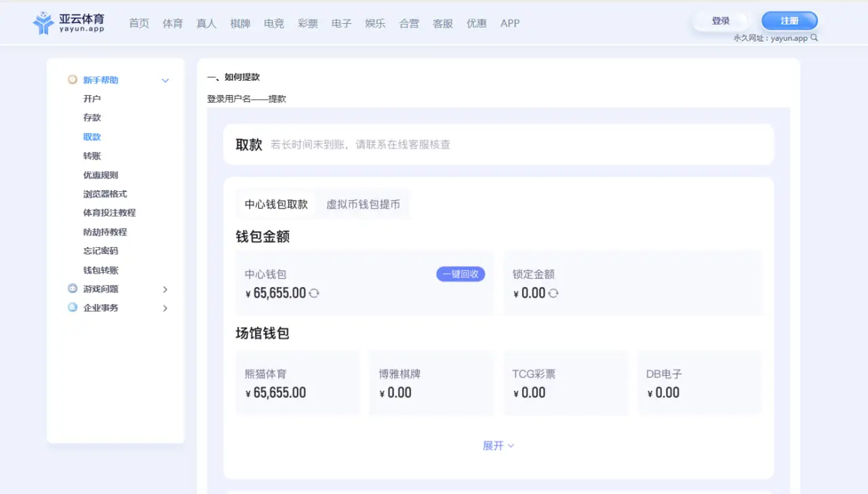
Task: Open the 防劫持教程 help link
Action: (x=105, y=232)
